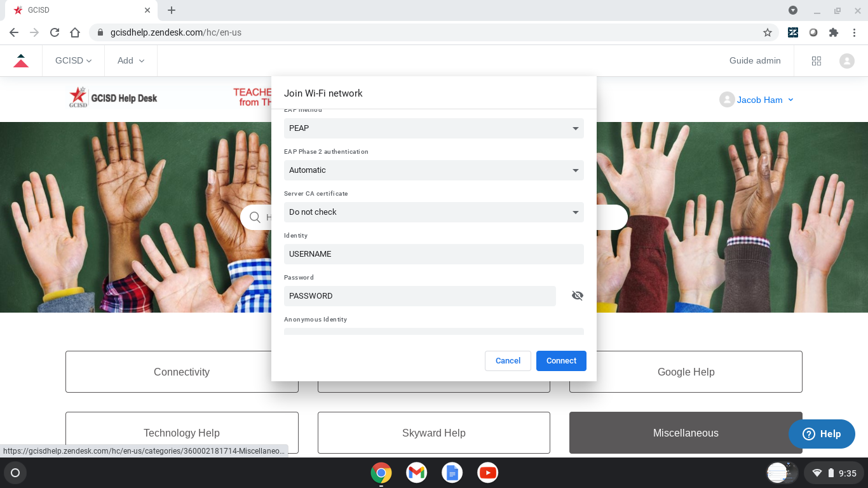Open the Extensions puzzle icon
This screenshot has height=488, width=868.
point(834,32)
